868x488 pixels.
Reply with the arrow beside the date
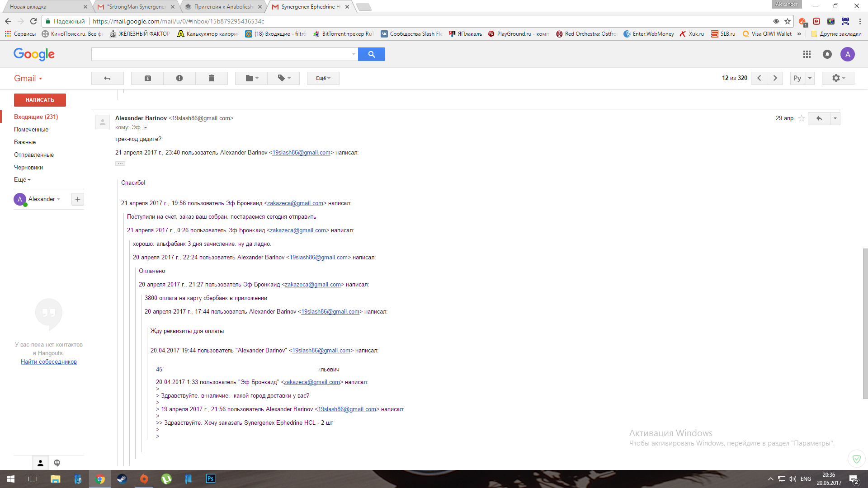(x=819, y=118)
